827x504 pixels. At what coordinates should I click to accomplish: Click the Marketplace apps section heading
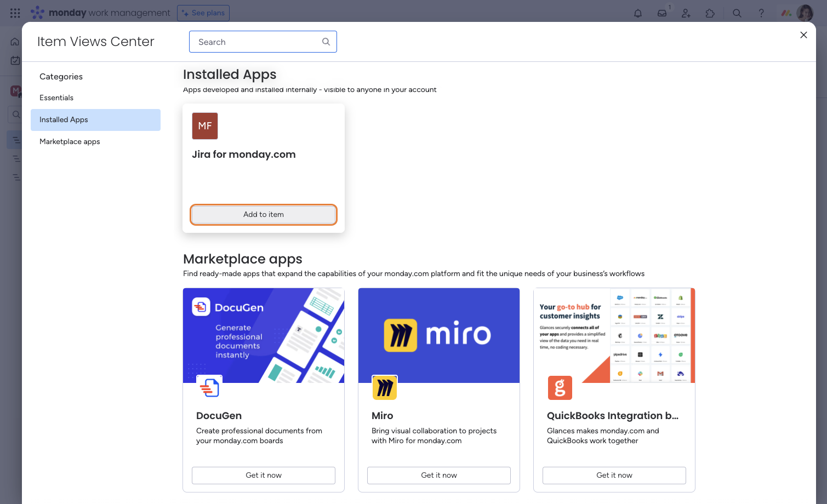243,259
